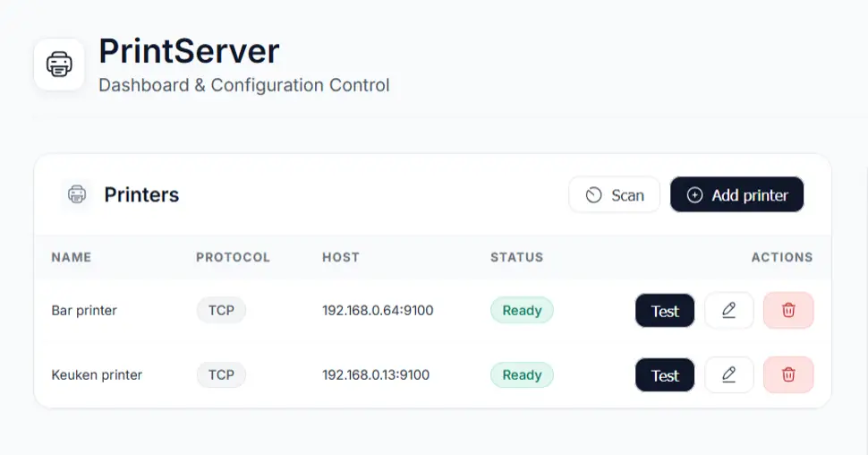Click the PrintServer logo printer icon
The width and height of the screenshot is (868, 455).
coord(59,64)
